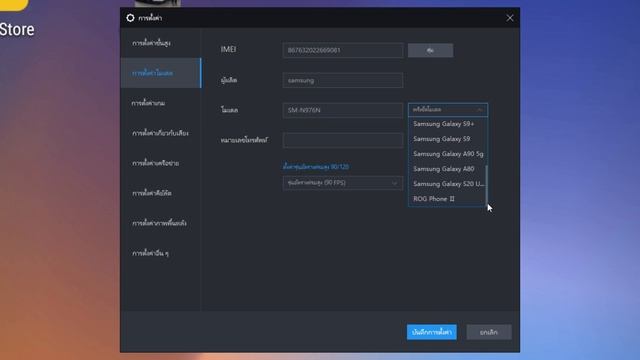Click the model list scrollbar thumb
640x360 pixels.
(x=486, y=185)
